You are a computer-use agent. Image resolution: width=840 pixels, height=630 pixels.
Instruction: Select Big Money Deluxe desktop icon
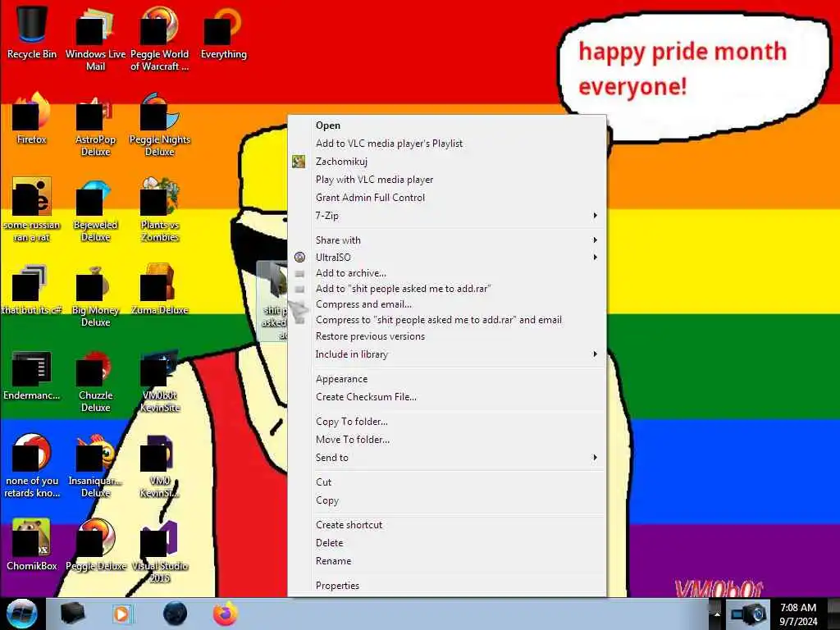coord(95,295)
